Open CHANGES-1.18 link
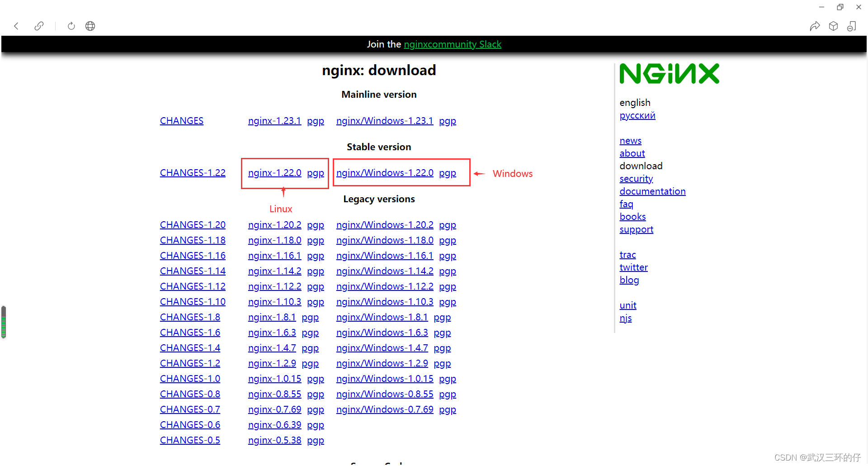The height and width of the screenshot is (466, 868). pos(193,240)
